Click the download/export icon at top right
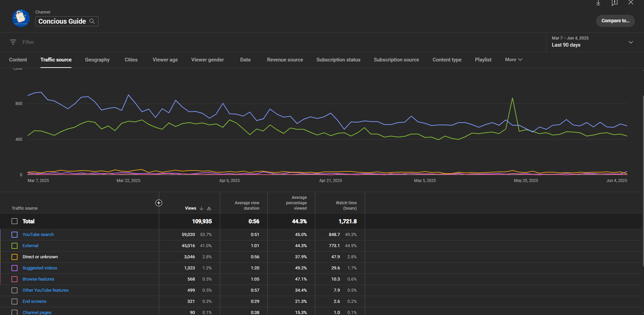The image size is (644, 315). click(x=598, y=3)
